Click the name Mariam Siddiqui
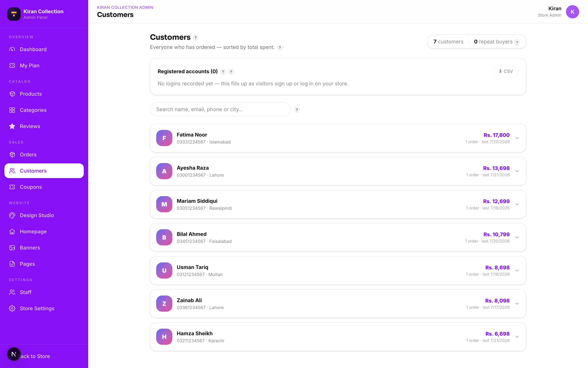Viewport: 588px width, 368px height. (197, 201)
